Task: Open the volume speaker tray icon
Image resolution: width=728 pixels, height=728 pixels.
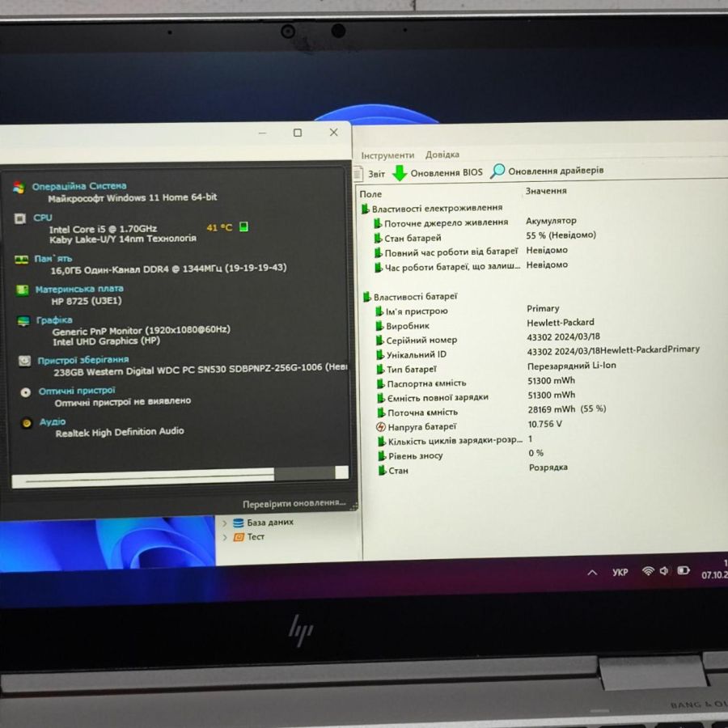Action: pos(664,570)
